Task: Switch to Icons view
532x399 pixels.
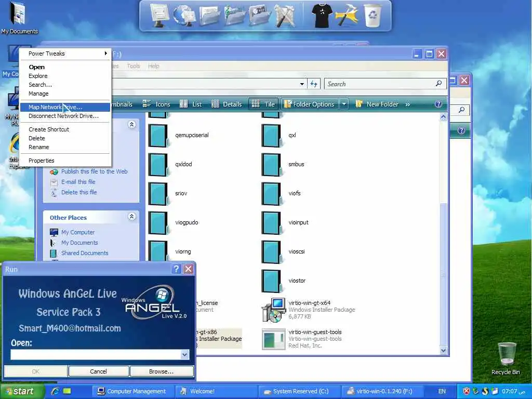Action: [156, 104]
